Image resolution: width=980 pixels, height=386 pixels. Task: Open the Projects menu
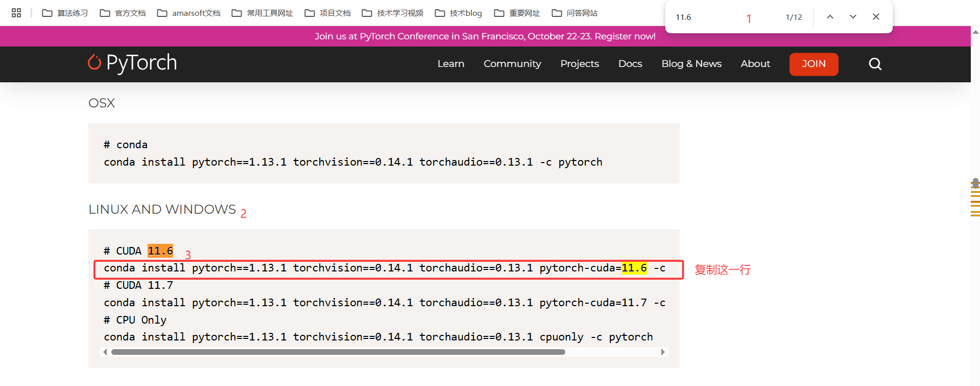tap(580, 64)
